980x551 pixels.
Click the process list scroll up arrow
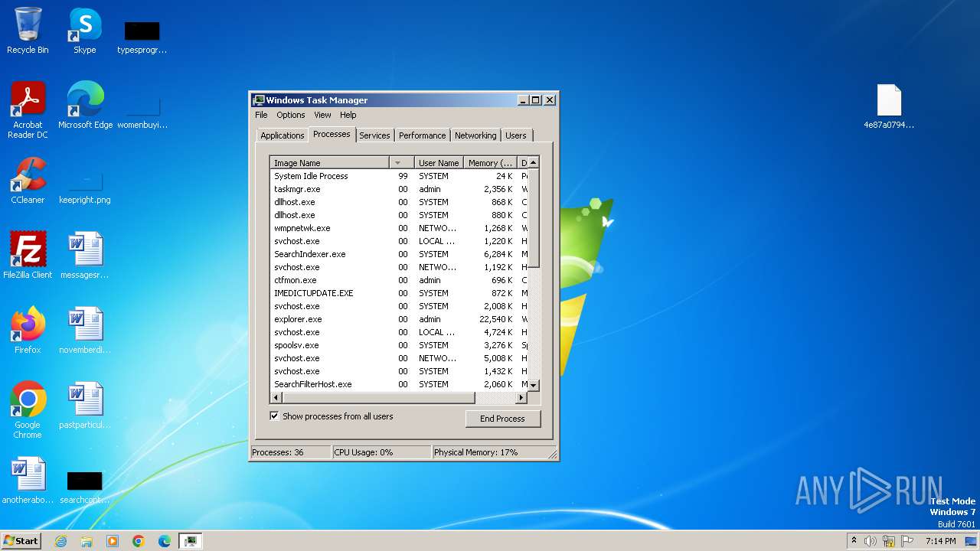pos(534,162)
